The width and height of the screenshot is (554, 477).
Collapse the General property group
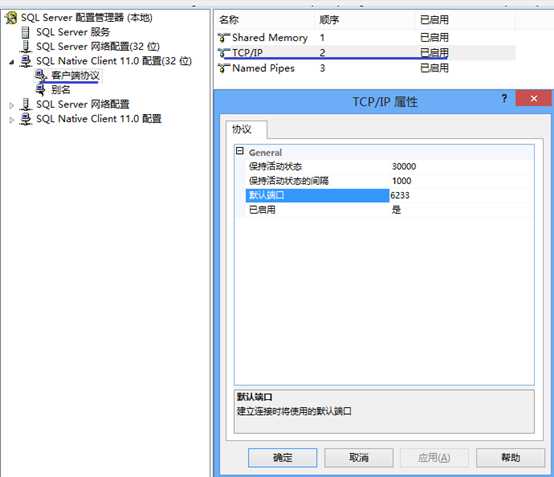[240, 151]
